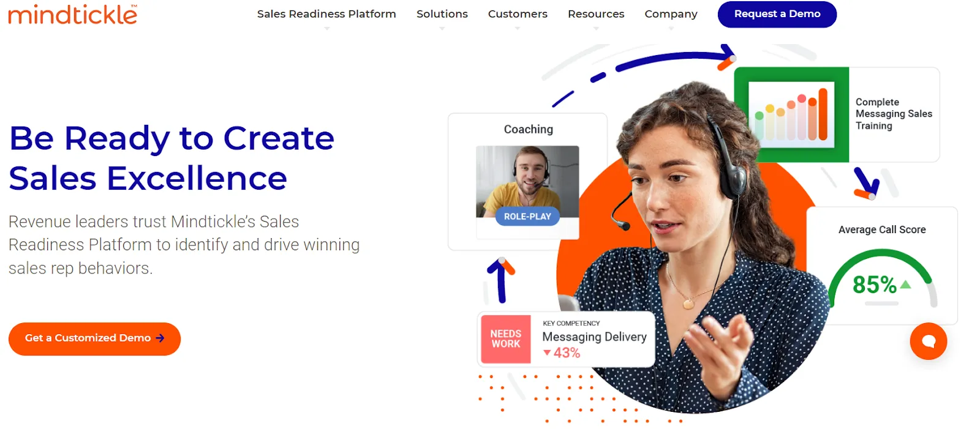
Task: Click the red down triangle beside 43%
Action: coord(547,353)
